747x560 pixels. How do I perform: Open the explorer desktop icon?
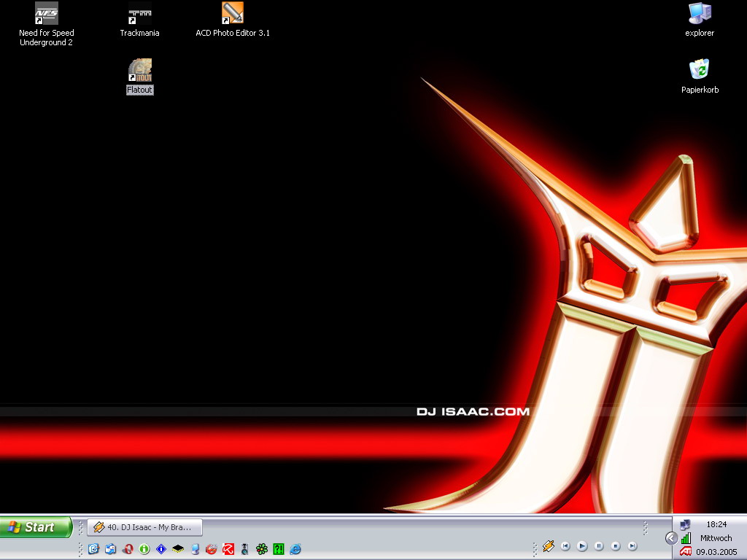tap(700, 20)
